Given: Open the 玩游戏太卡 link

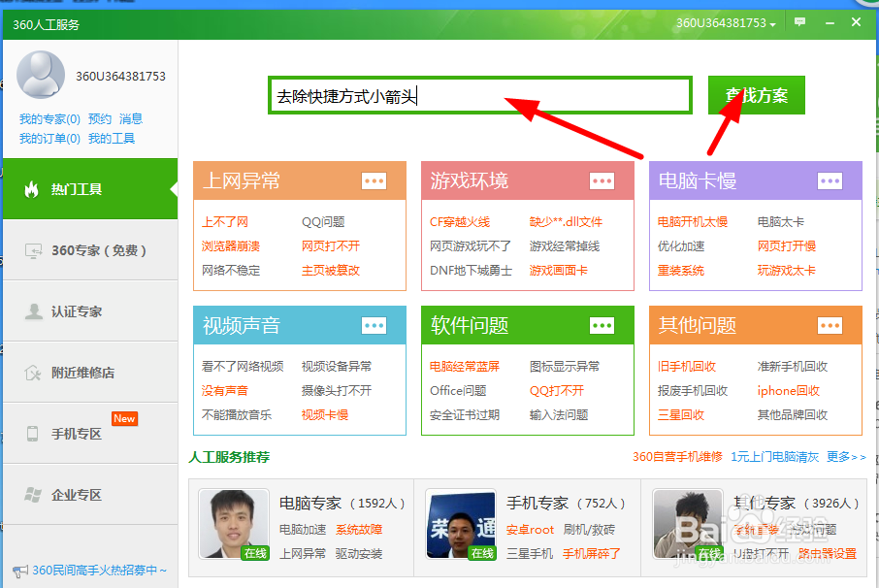Looking at the screenshot, I should [x=787, y=270].
